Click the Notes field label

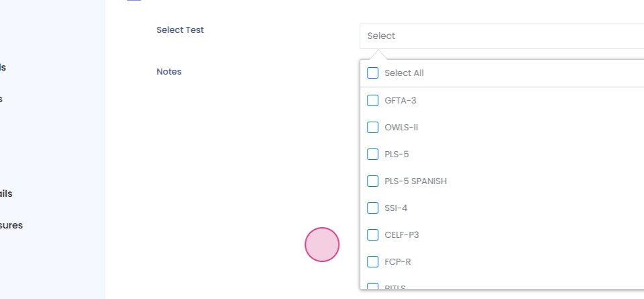pyautogui.click(x=169, y=71)
